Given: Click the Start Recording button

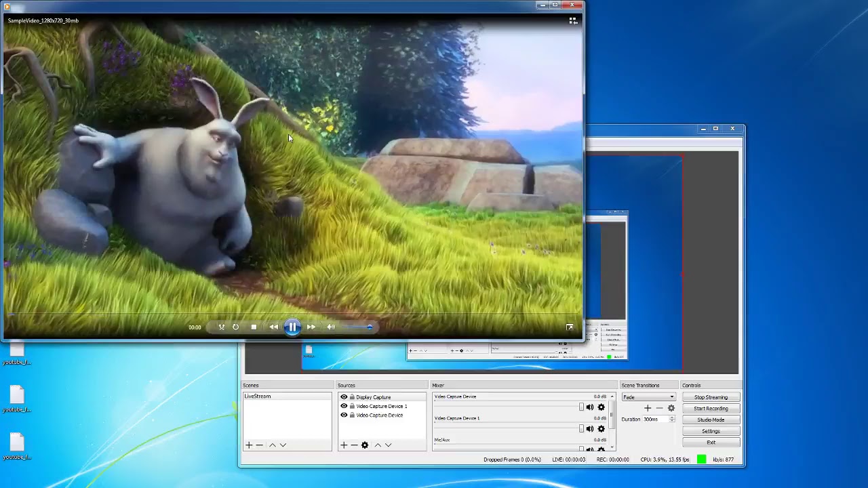Looking at the screenshot, I should [x=711, y=409].
